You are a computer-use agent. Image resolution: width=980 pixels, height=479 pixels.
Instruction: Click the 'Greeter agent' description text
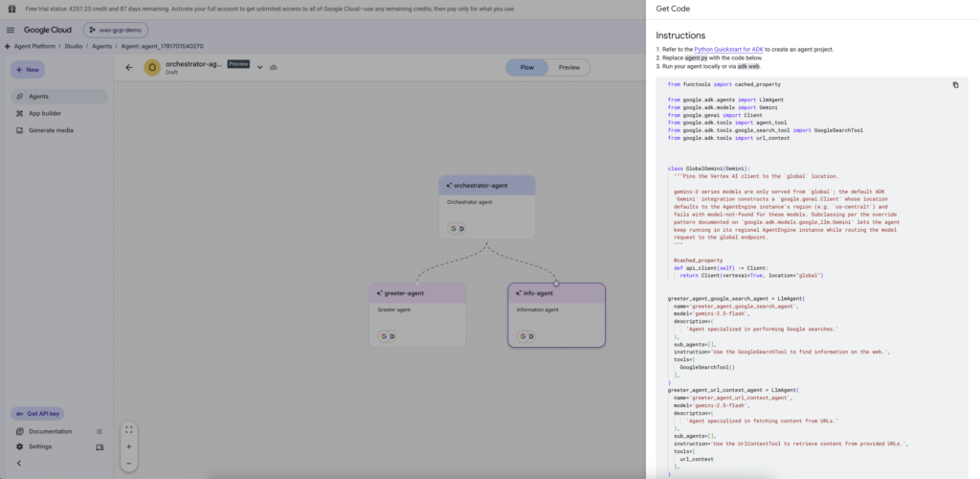[394, 309]
